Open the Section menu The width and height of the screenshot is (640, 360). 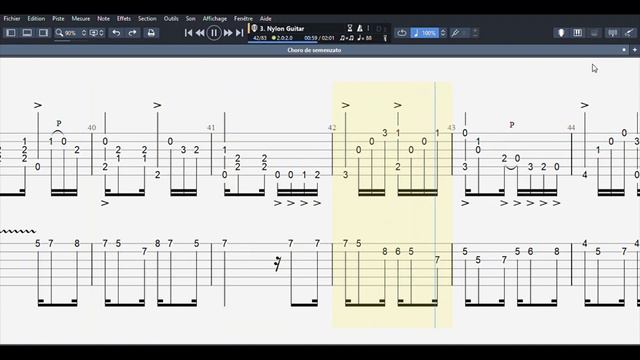[x=147, y=19]
